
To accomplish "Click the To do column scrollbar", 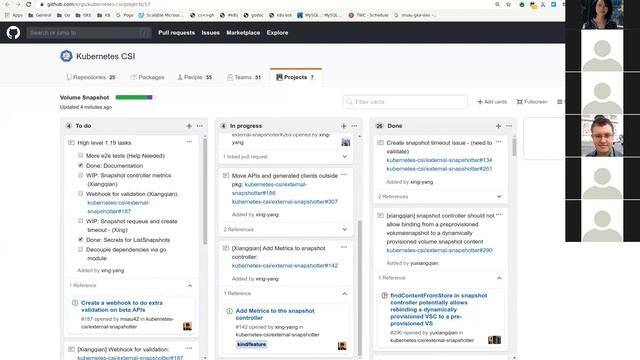I will tap(205, 191).
